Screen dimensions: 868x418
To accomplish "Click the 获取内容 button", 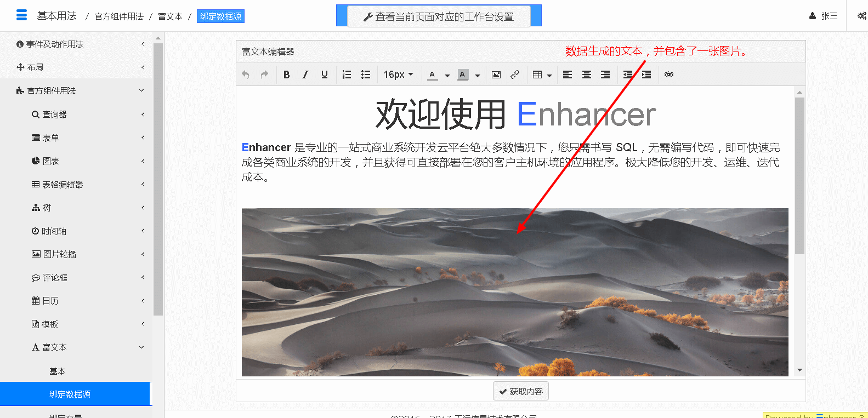I will point(520,391).
